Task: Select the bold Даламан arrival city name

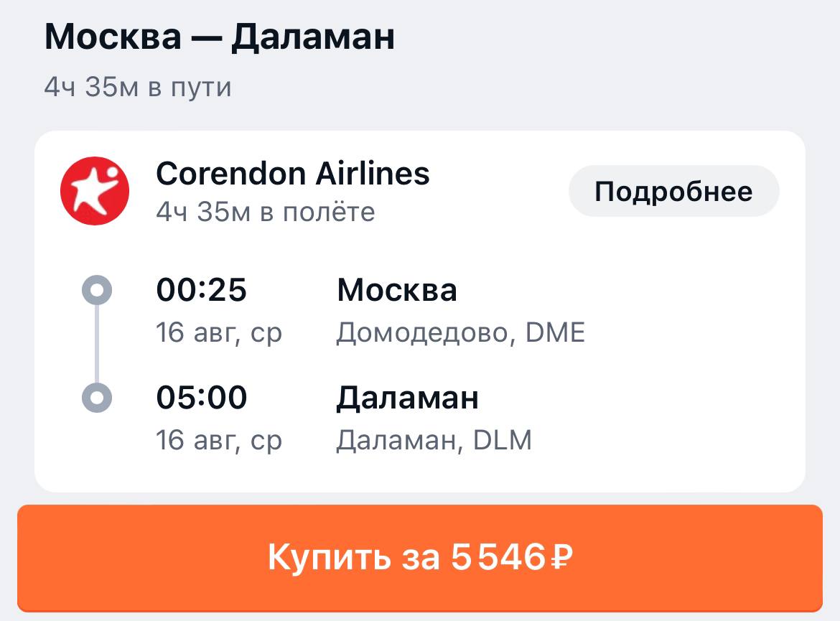Action: click(x=408, y=397)
